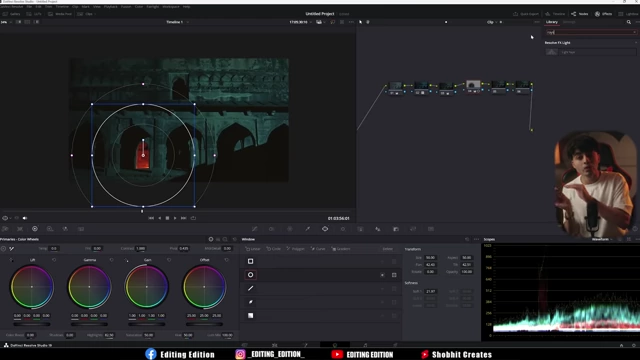Adjust the Offset master wheel slider
The height and width of the screenshot is (360, 640).
tap(204, 324)
